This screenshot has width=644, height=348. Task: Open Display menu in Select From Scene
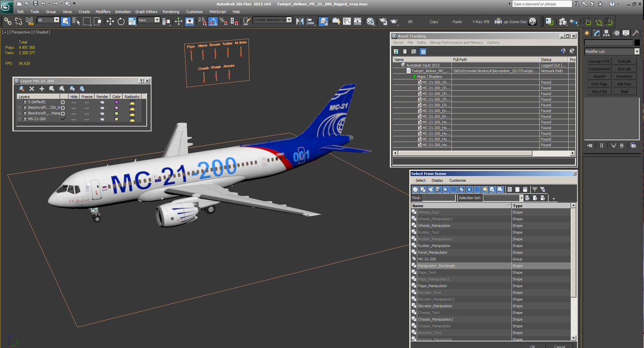click(x=437, y=181)
